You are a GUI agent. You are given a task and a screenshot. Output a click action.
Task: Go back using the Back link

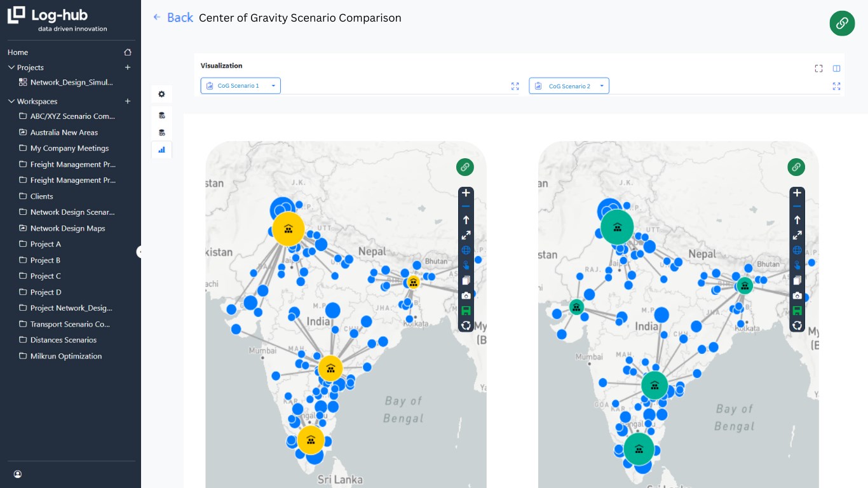click(x=173, y=18)
